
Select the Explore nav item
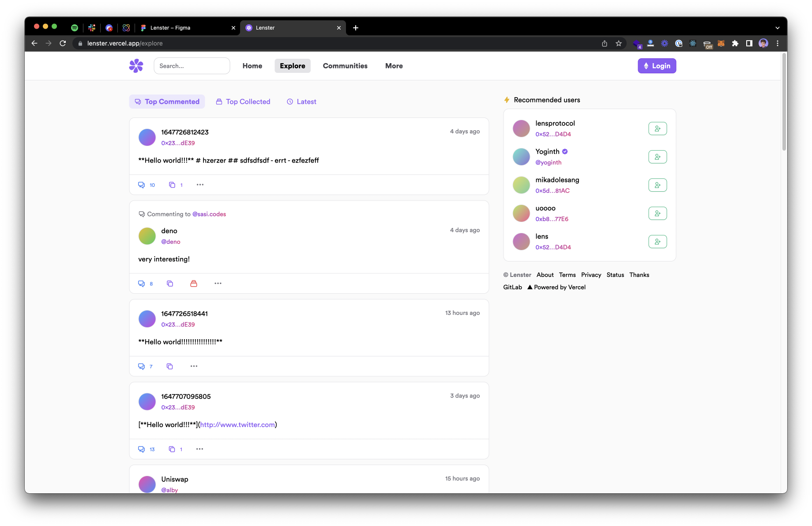click(293, 66)
